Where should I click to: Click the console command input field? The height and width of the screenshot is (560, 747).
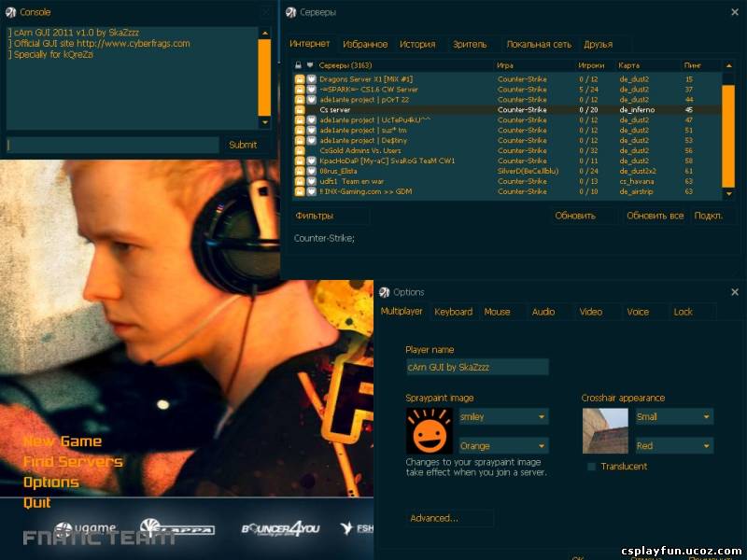point(112,145)
